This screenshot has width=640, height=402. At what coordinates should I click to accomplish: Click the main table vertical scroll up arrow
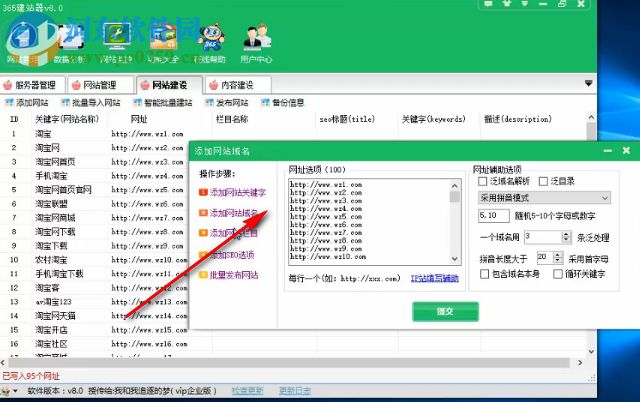591,117
